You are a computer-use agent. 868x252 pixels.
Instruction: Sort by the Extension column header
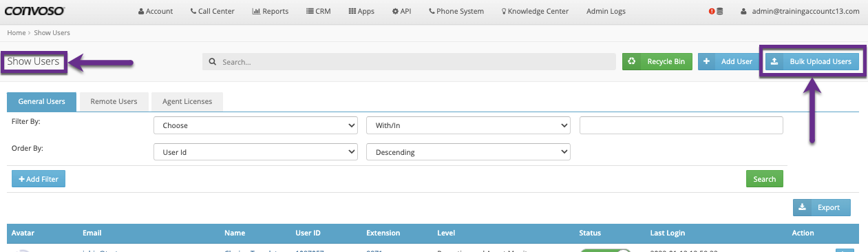pyautogui.click(x=383, y=233)
